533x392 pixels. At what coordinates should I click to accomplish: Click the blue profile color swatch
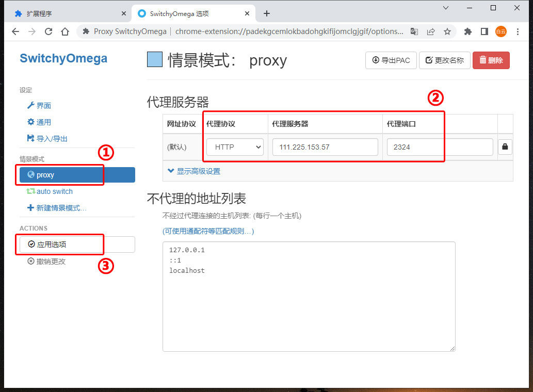tap(155, 60)
